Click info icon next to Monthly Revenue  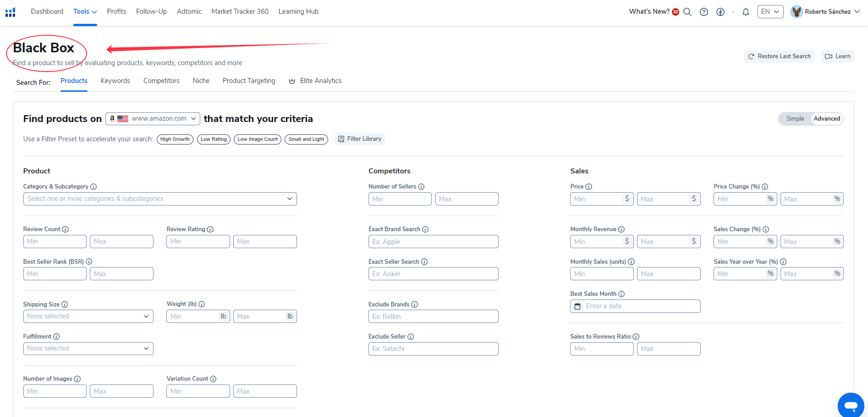tap(621, 229)
